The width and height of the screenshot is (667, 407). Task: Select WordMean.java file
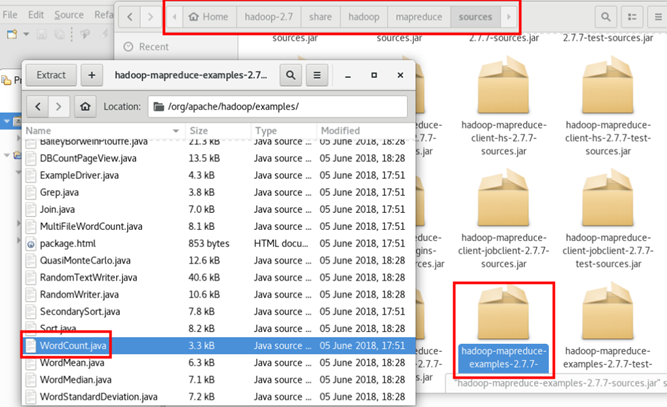coord(219,362)
